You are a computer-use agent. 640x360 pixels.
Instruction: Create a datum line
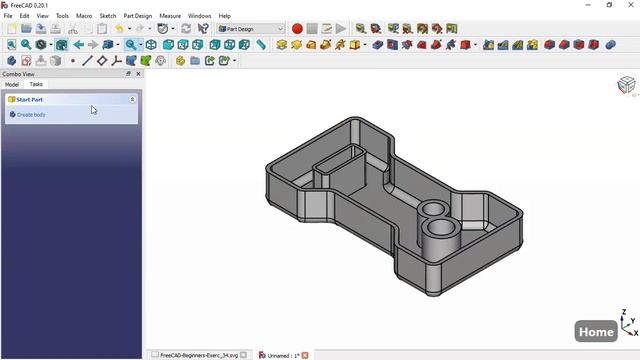(x=87, y=61)
